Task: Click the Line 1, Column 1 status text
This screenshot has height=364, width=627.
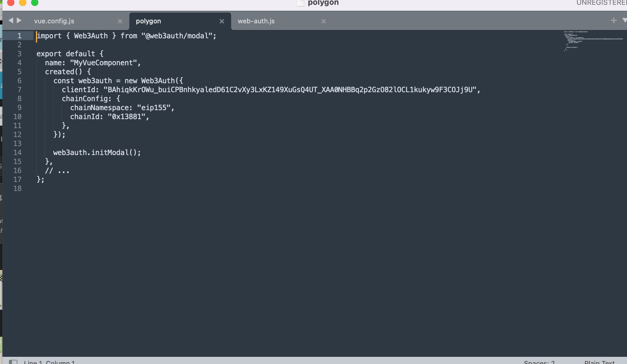Action: pyautogui.click(x=49, y=362)
